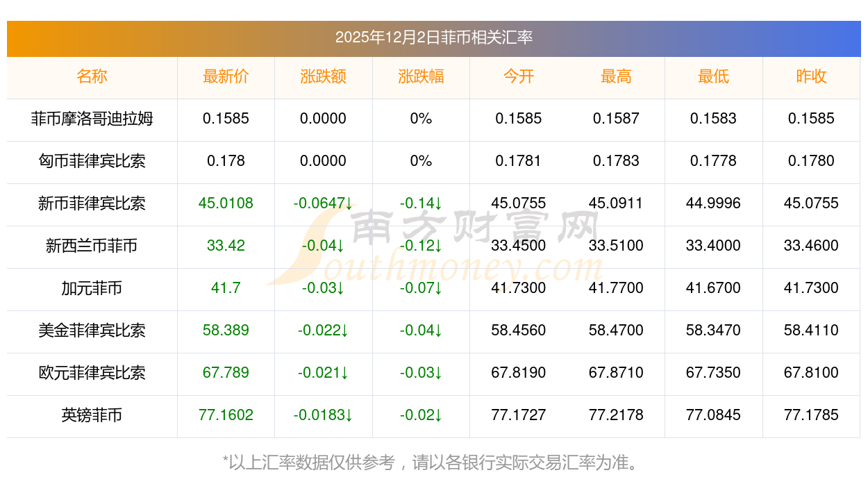Click low value 77.0845
868x484 pixels.
coord(713,415)
